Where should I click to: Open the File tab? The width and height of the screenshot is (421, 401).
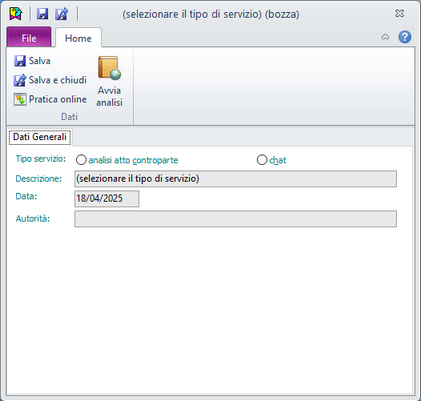(29, 38)
